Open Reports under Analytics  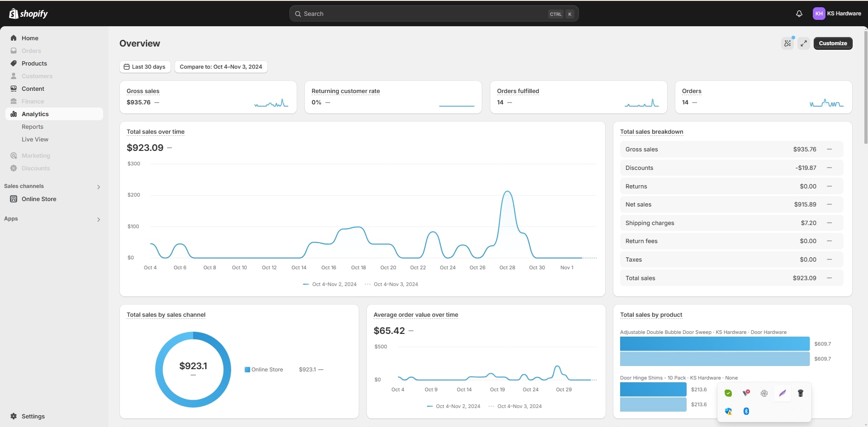33,127
